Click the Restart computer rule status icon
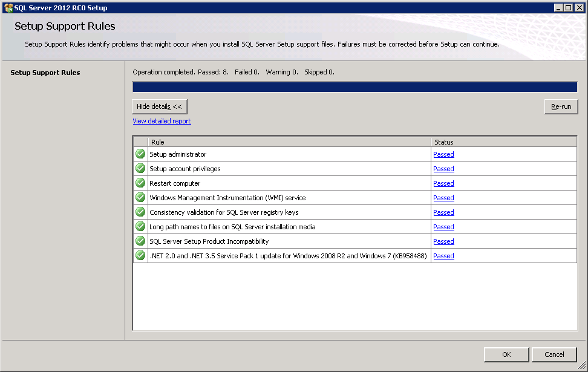 [140, 183]
